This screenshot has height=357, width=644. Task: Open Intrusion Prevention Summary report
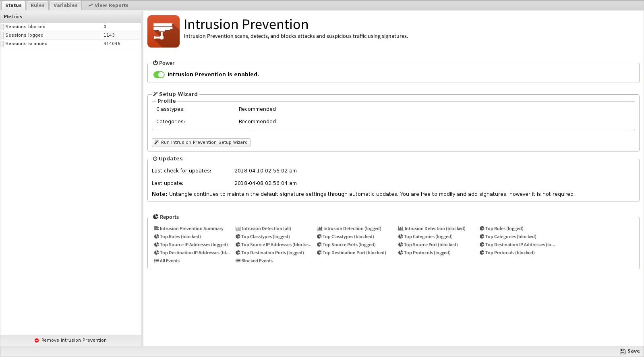189,228
